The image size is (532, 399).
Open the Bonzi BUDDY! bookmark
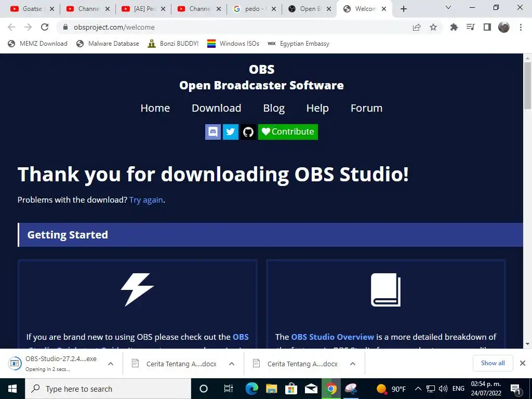(173, 44)
